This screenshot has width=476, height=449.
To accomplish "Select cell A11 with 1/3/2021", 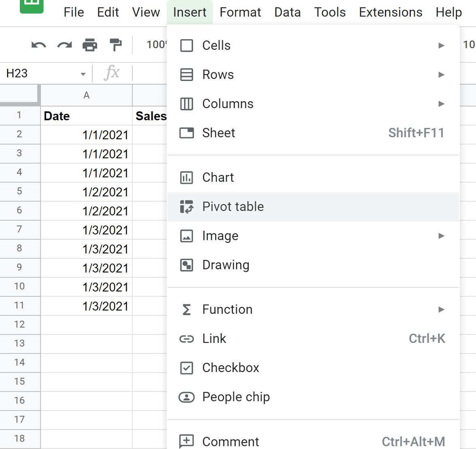I will click(x=87, y=306).
